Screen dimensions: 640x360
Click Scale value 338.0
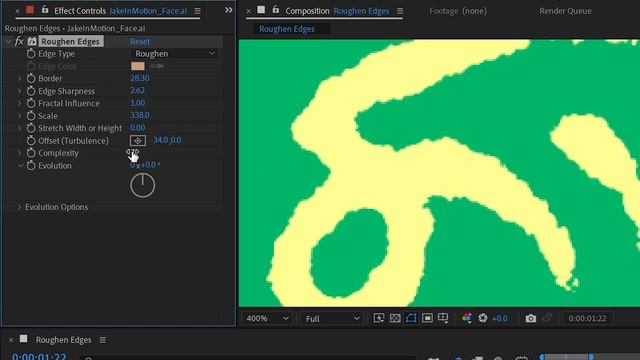(x=139, y=115)
